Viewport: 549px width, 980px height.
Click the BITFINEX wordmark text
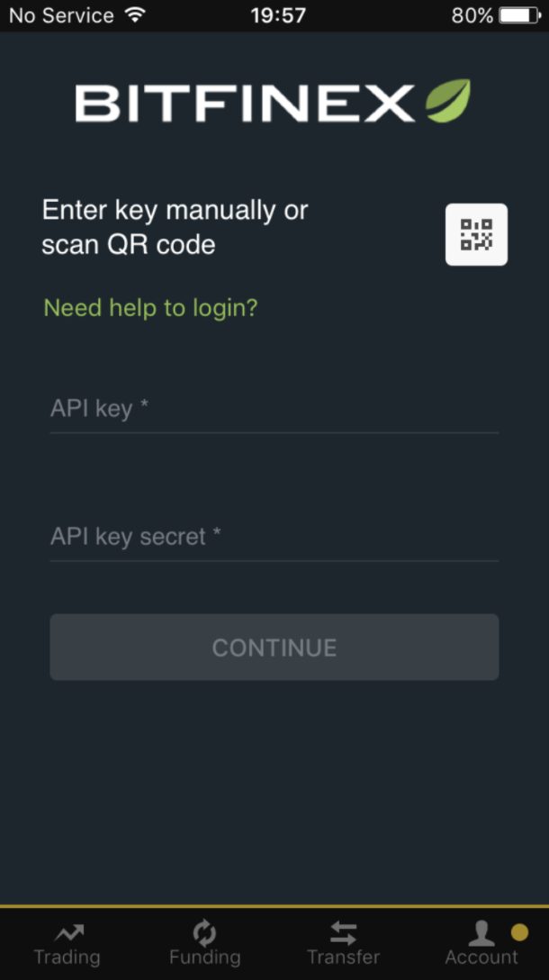(245, 103)
